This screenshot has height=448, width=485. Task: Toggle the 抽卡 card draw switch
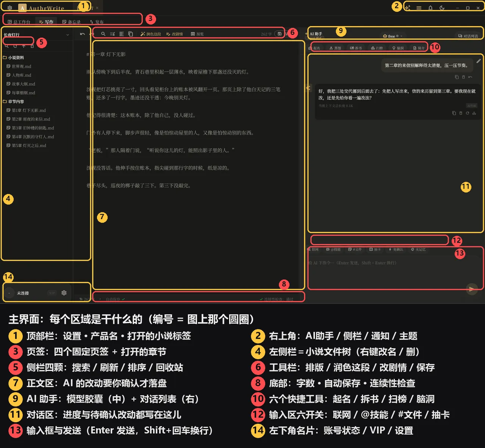click(x=375, y=249)
